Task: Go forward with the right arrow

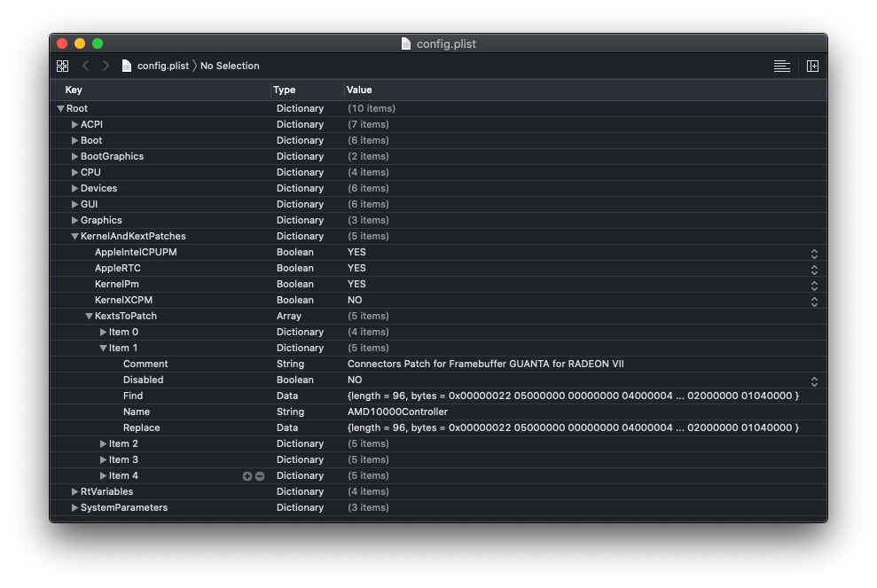Action: click(106, 66)
